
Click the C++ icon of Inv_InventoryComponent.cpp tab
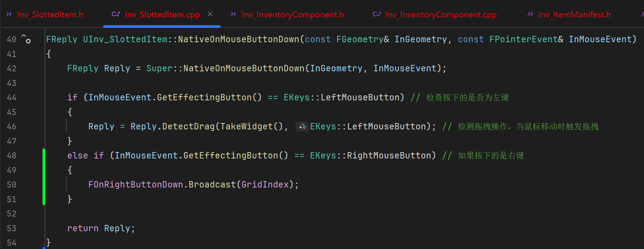coord(377,14)
